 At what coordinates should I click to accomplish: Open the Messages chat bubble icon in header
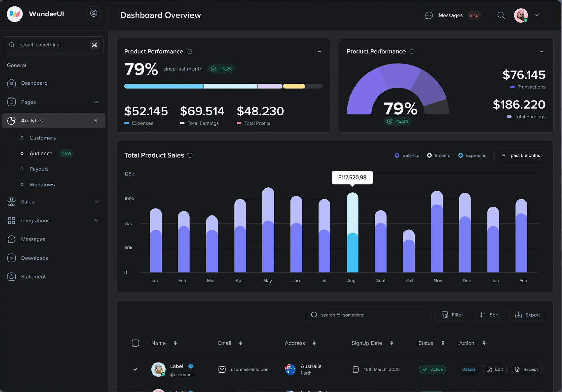coord(429,15)
